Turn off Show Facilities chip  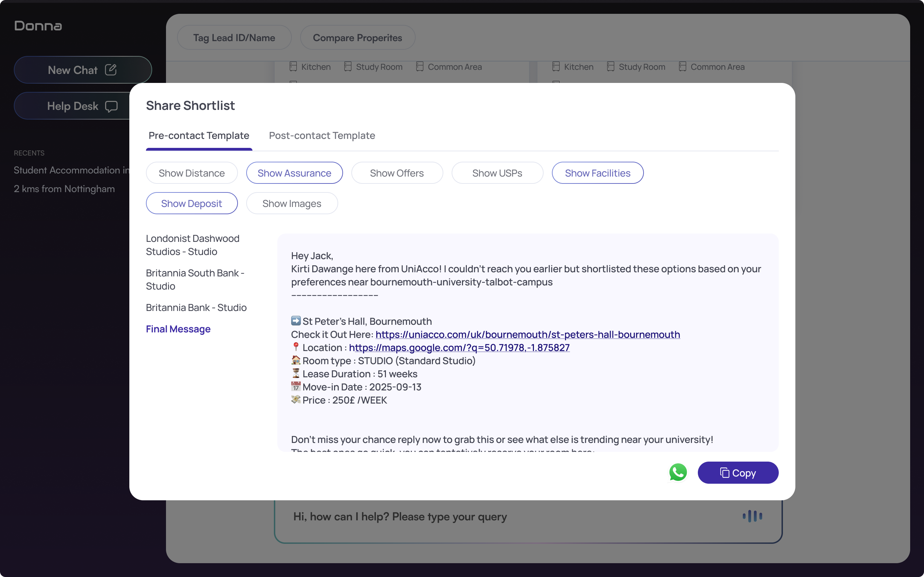click(598, 173)
